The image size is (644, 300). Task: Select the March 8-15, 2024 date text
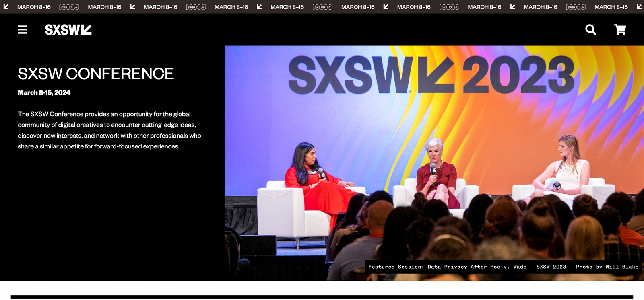(44, 92)
